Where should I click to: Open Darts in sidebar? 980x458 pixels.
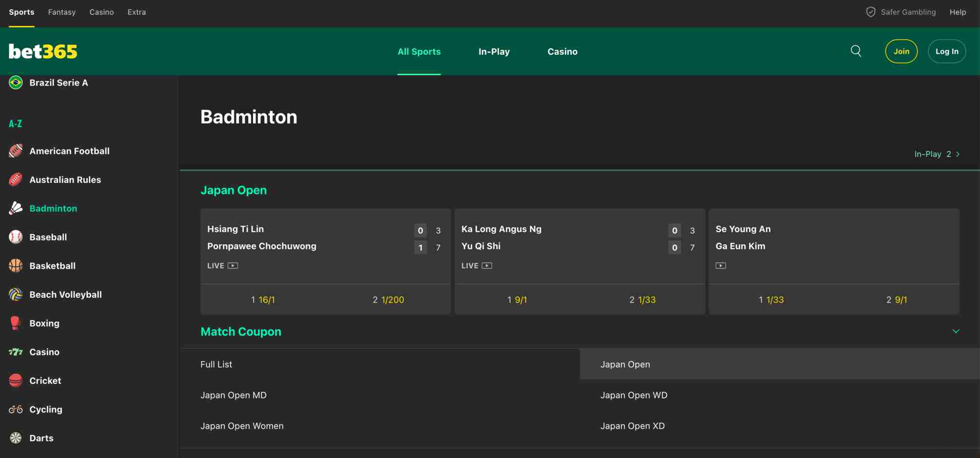click(x=42, y=438)
